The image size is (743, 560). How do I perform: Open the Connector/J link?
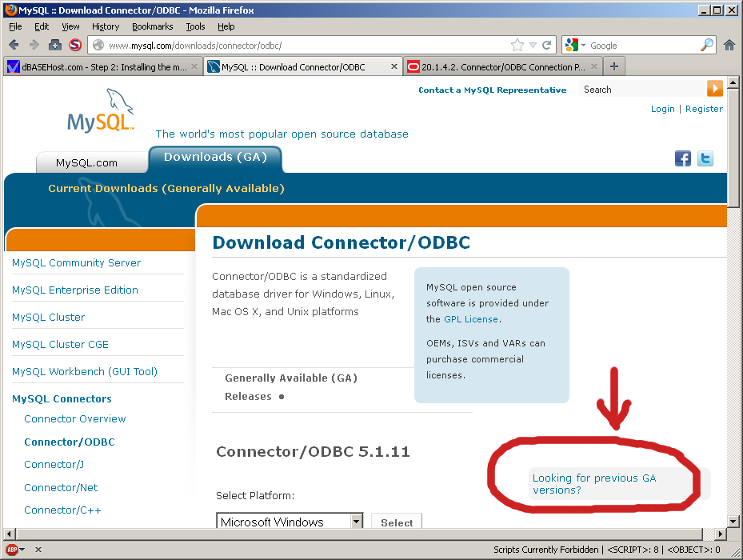pos(54,464)
